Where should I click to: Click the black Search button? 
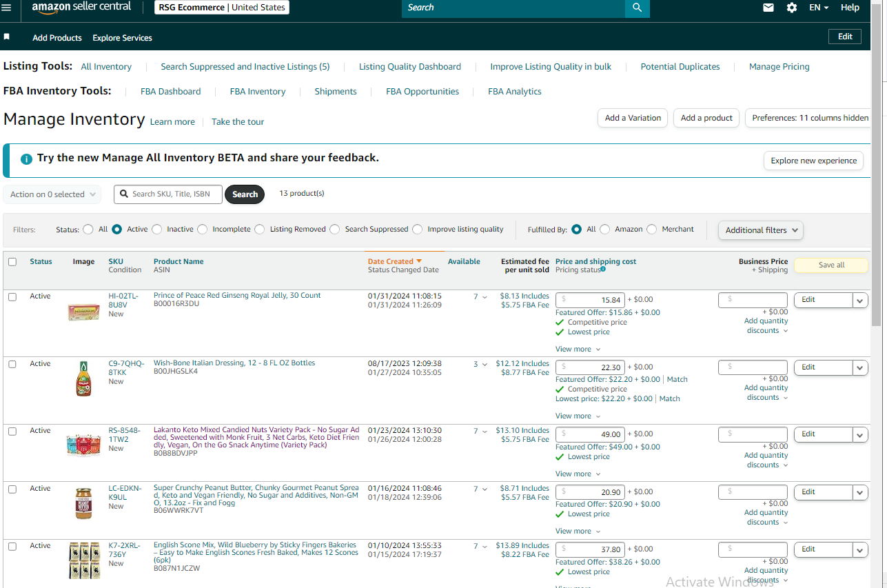245,194
